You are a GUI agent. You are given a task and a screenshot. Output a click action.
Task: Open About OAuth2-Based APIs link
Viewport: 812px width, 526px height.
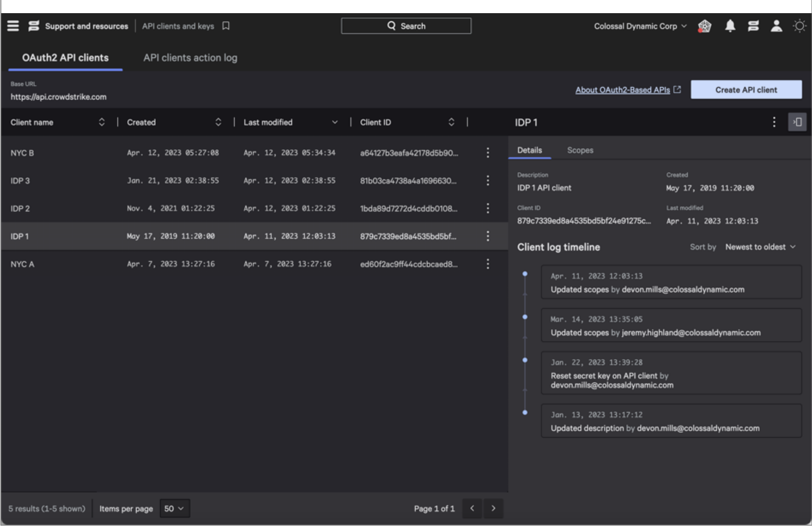(623, 90)
